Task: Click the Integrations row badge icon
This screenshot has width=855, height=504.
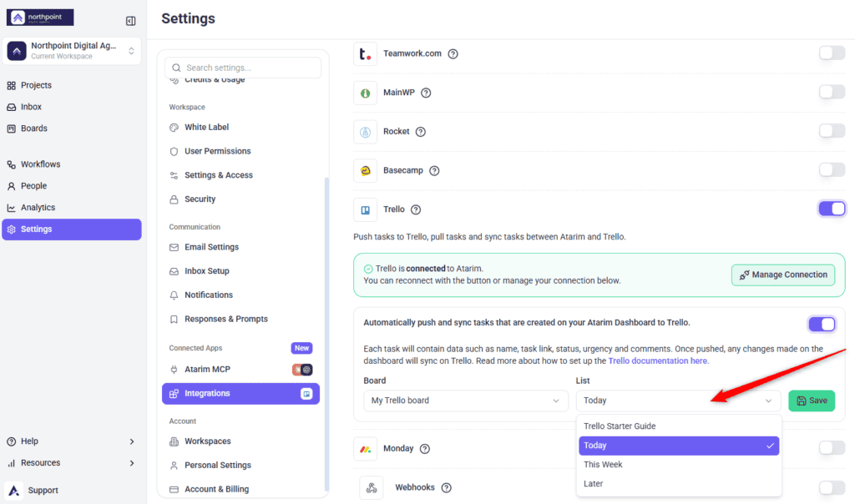Action: click(306, 393)
